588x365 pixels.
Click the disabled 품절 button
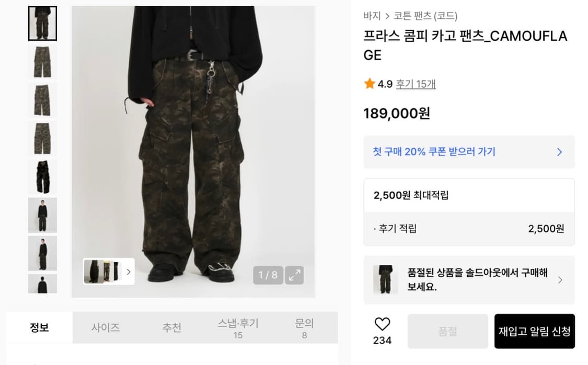coord(447,331)
